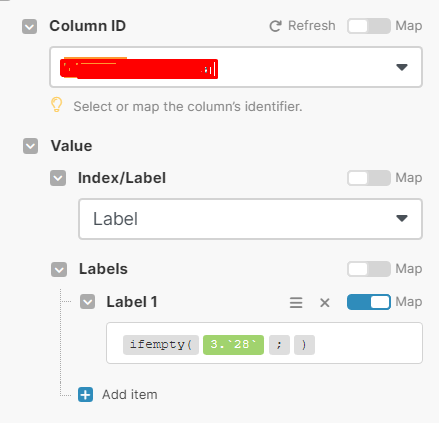Image resolution: width=439 pixels, height=423 pixels.
Task: Click the Refresh text link
Action: point(312,26)
